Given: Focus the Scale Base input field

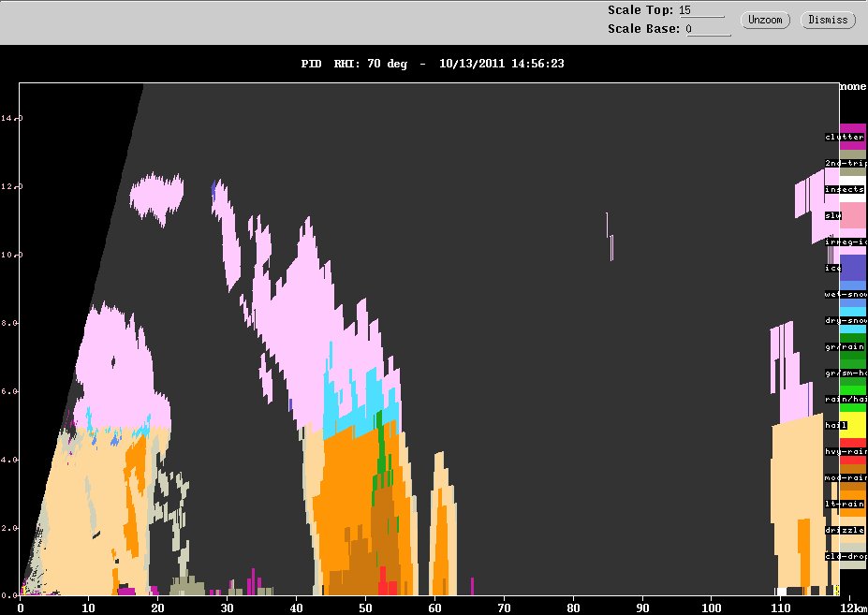Looking at the screenshot, I should point(708,29).
